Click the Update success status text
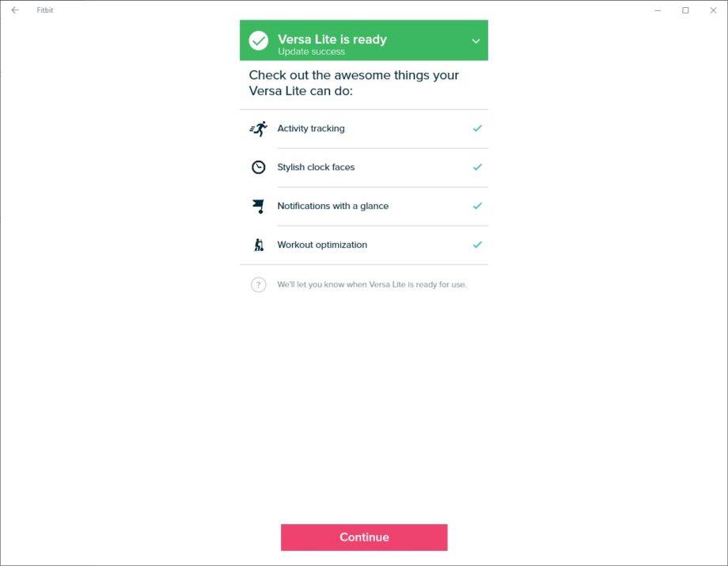This screenshot has width=728, height=566. pos(311,51)
